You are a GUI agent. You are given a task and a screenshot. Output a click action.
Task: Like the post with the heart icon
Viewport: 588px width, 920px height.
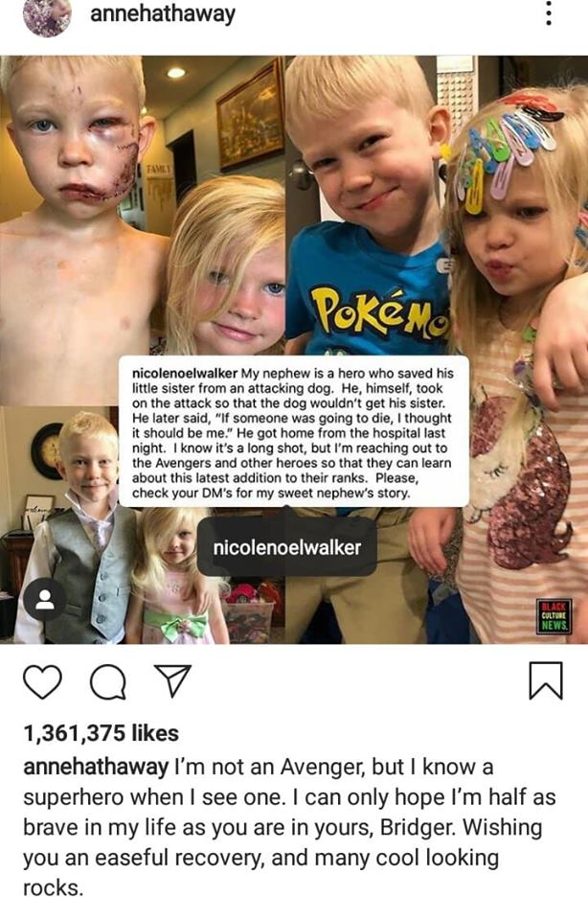(x=42, y=681)
